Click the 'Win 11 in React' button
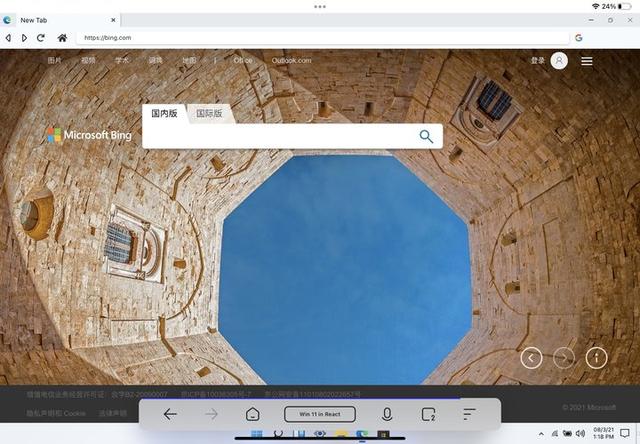The width and height of the screenshot is (640, 444). (320, 414)
